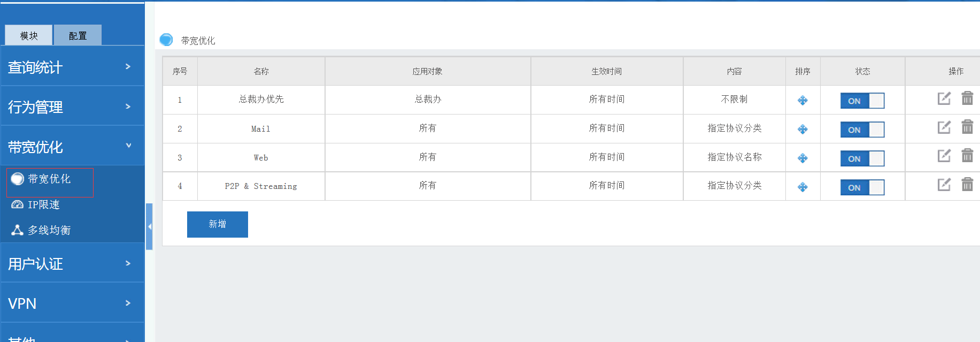This screenshot has height=342, width=980.
Task: Open the IP限速 sidebar item
Action: coord(43,204)
